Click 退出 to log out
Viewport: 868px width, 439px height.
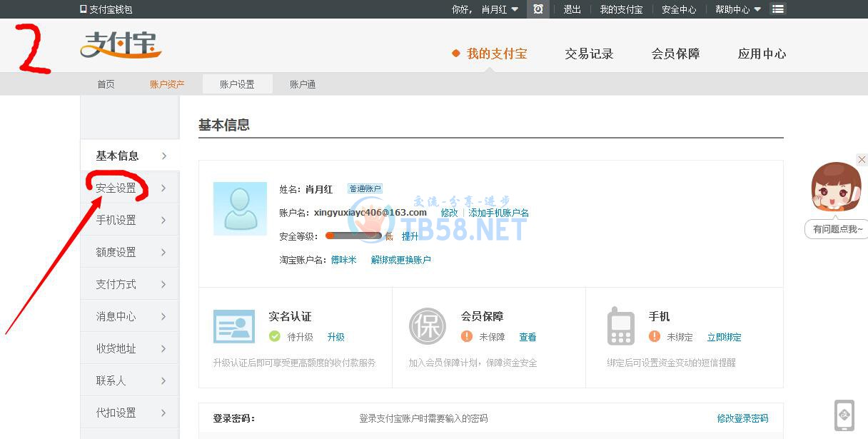(x=572, y=9)
